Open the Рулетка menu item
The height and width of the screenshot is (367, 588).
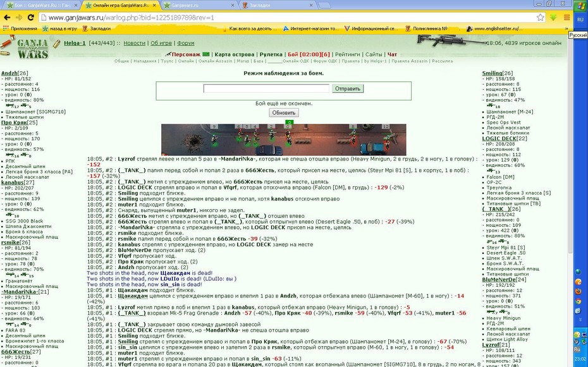pyautogui.click(x=271, y=54)
